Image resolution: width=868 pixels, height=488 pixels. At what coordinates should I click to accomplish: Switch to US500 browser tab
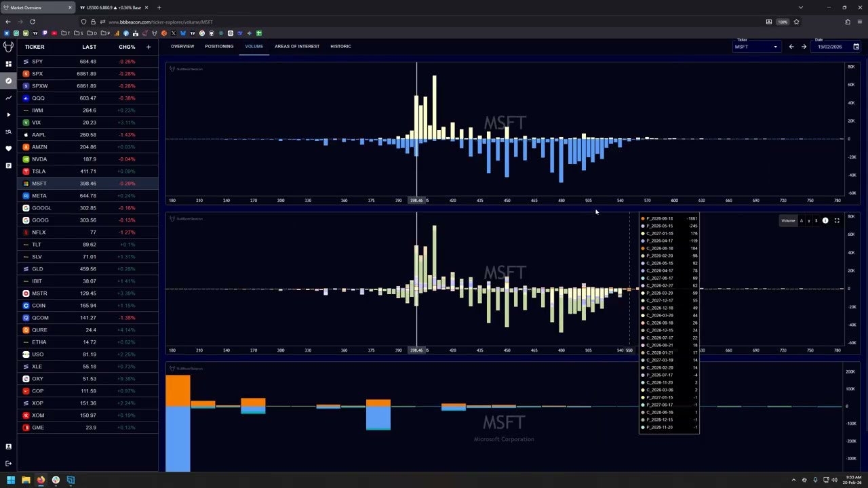pos(113,7)
